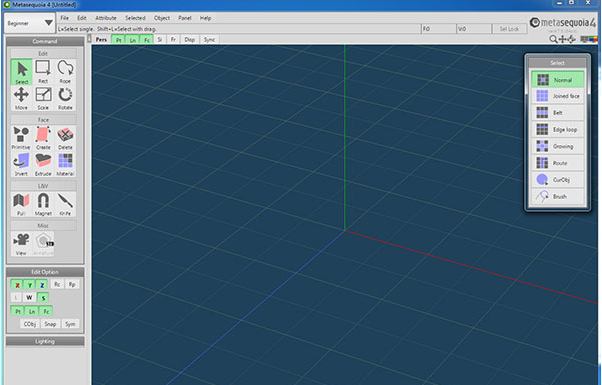This screenshot has height=385, width=602.
Task: Click the Armature tool icon
Action: tap(43, 244)
